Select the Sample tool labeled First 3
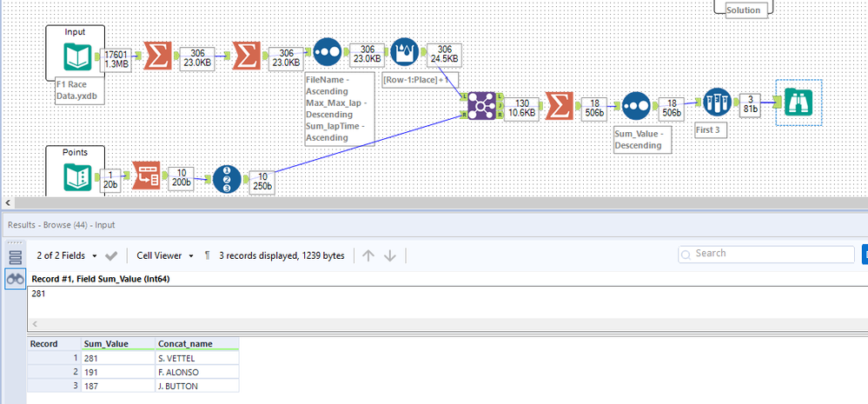The height and width of the screenshot is (404, 868). click(x=718, y=102)
